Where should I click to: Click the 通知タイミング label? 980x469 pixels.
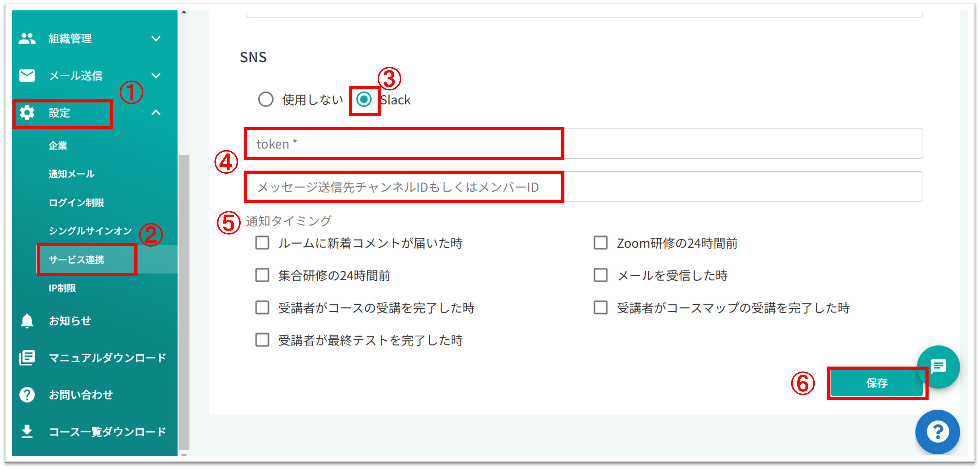pyautogui.click(x=288, y=221)
